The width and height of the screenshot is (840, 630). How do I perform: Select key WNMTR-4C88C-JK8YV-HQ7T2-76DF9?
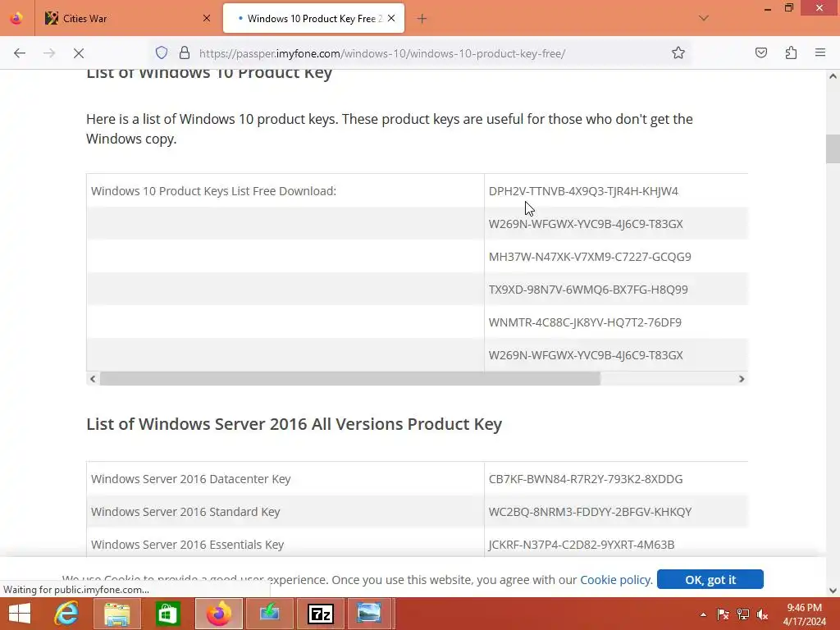(x=585, y=322)
